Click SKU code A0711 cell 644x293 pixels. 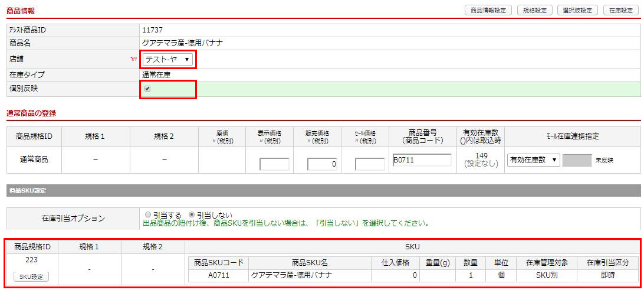click(x=218, y=275)
